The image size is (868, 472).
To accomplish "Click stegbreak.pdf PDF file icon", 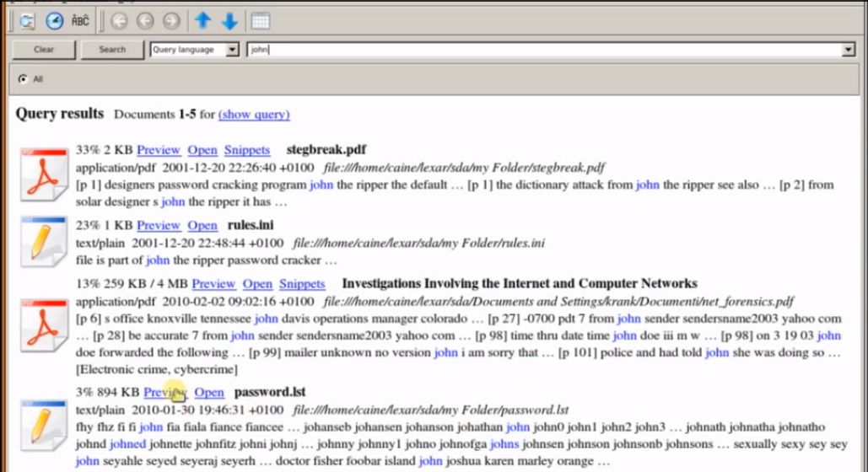I will tap(44, 174).
